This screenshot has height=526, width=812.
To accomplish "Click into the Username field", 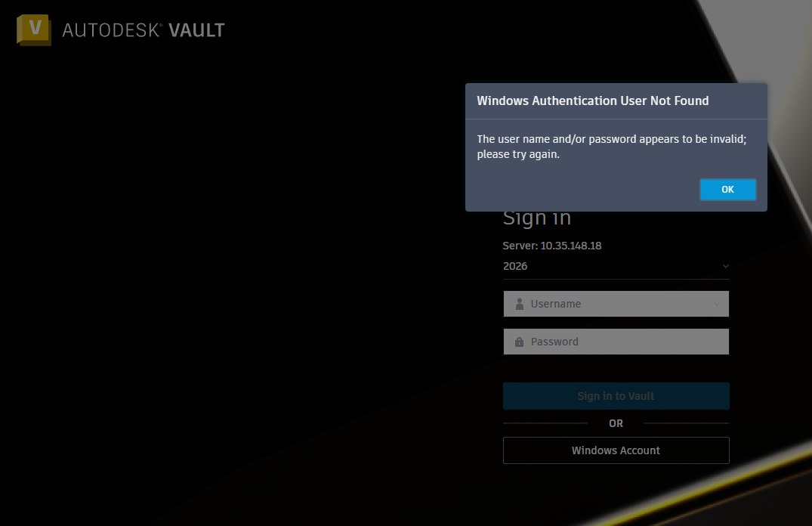I will point(616,304).
